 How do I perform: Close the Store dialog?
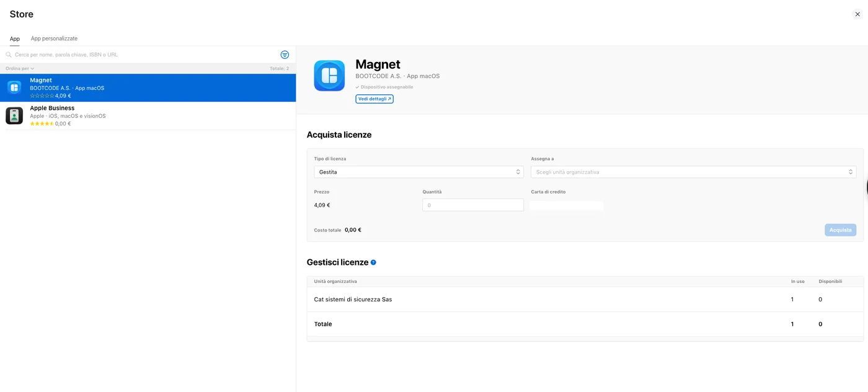(857, 14)
